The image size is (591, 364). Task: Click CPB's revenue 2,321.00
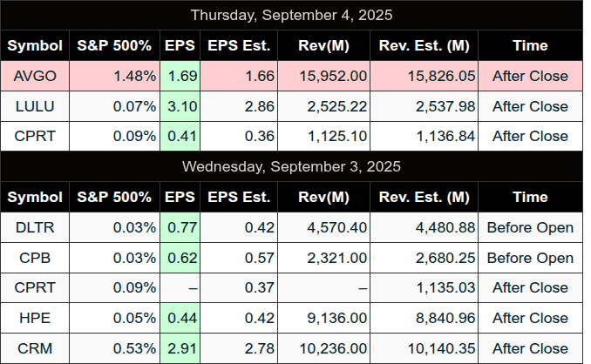pyautogui.click(x=323, y=259)
